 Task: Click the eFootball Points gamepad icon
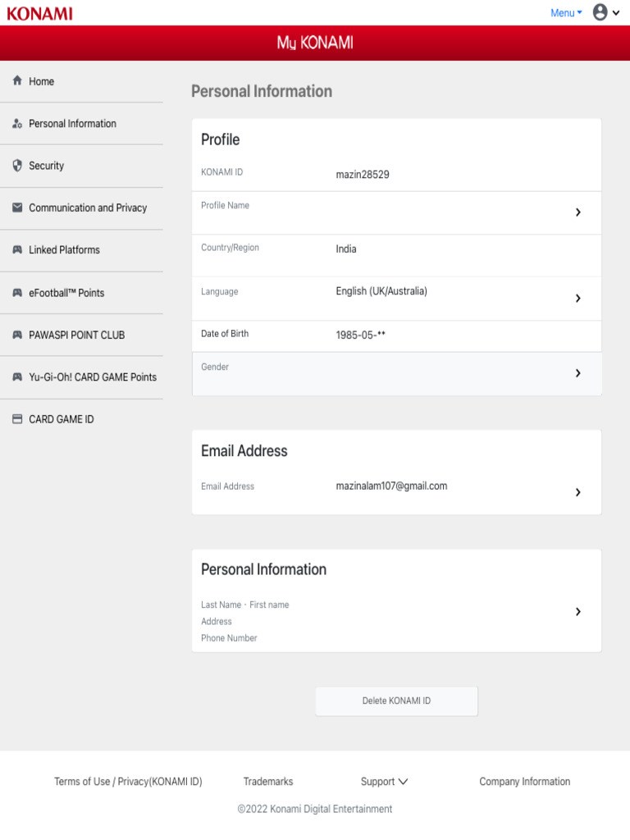(17, 293)
